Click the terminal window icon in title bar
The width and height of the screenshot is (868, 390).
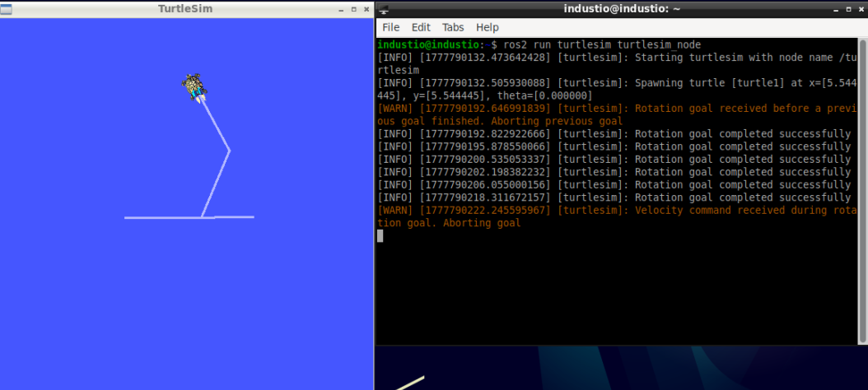tap(384, 9)
